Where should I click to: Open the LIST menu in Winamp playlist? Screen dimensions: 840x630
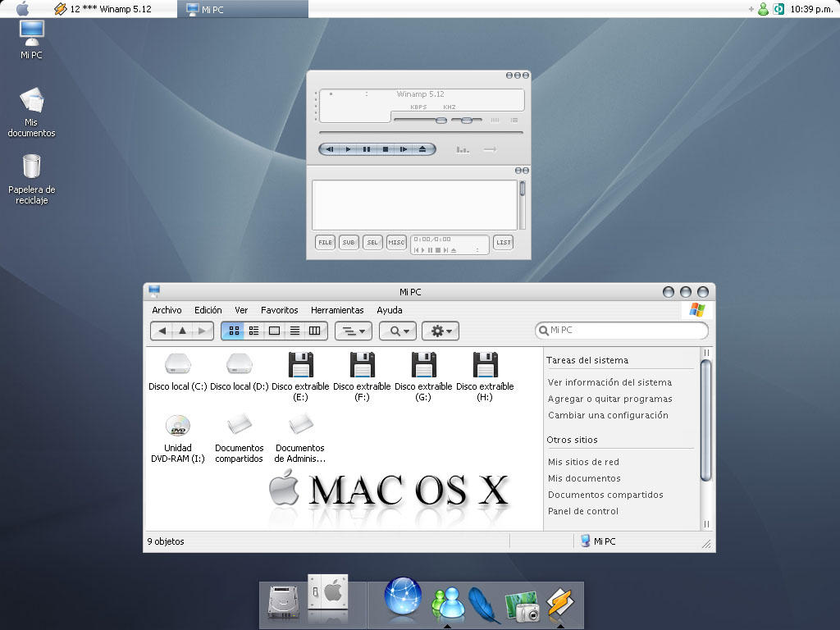coord(503,242)
